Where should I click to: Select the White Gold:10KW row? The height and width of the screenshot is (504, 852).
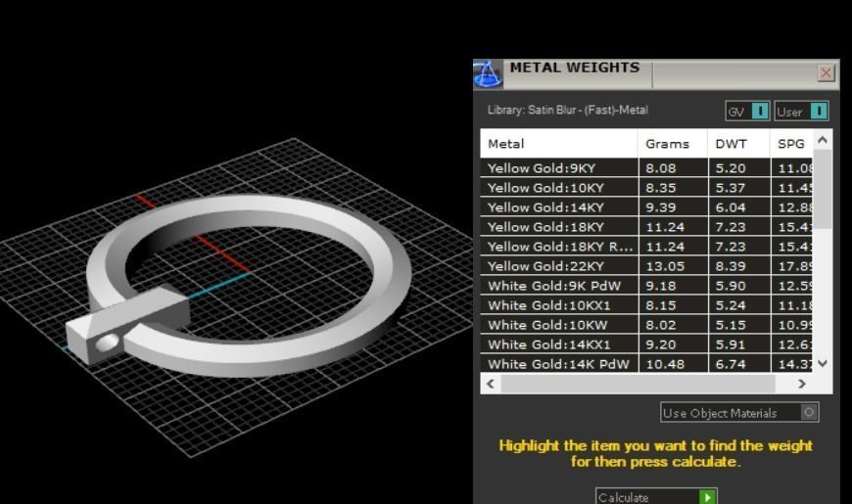[x=646, y=325]
